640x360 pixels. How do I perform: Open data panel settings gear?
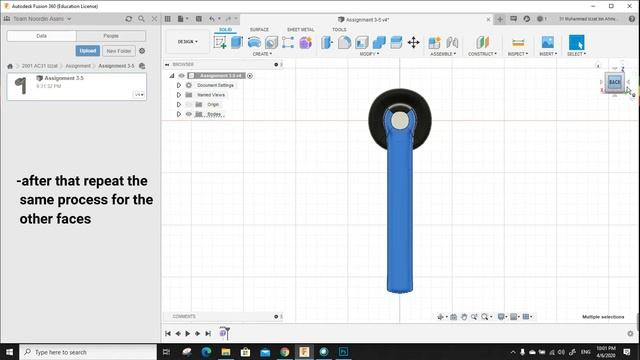pyautogui.click(x=142, y=51)
